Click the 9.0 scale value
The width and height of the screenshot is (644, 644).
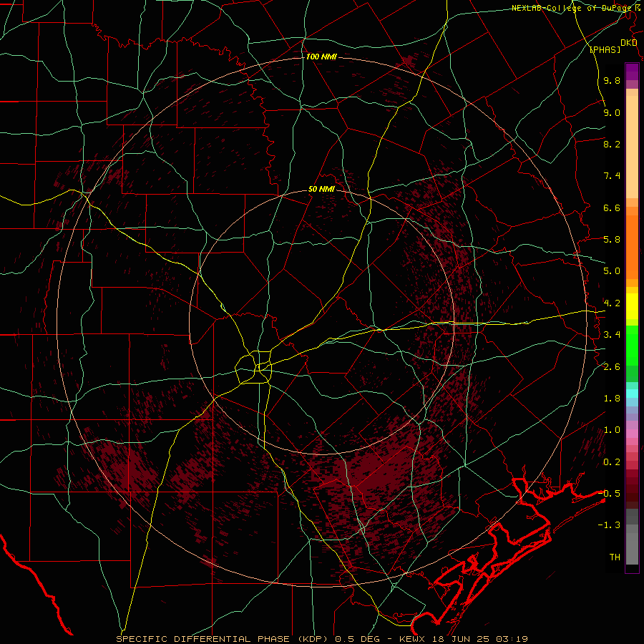pos(612,112)
